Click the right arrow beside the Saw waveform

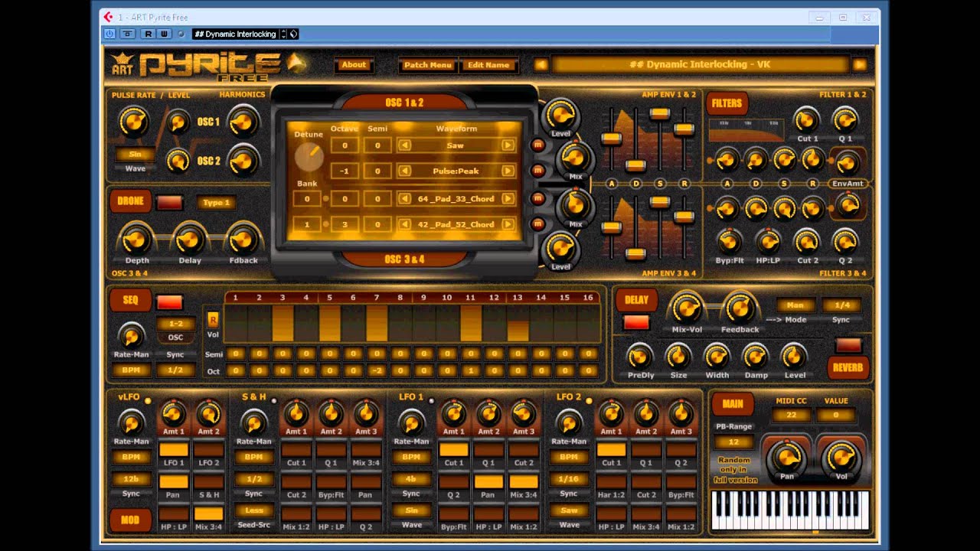(x=507, y=145)
